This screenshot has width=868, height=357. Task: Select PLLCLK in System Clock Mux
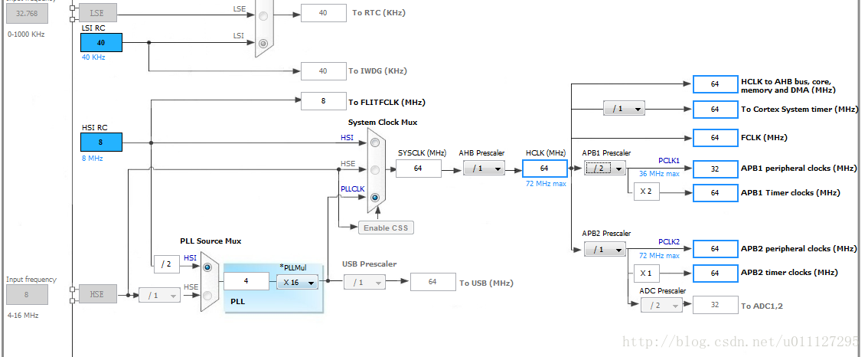click(375, 197)
